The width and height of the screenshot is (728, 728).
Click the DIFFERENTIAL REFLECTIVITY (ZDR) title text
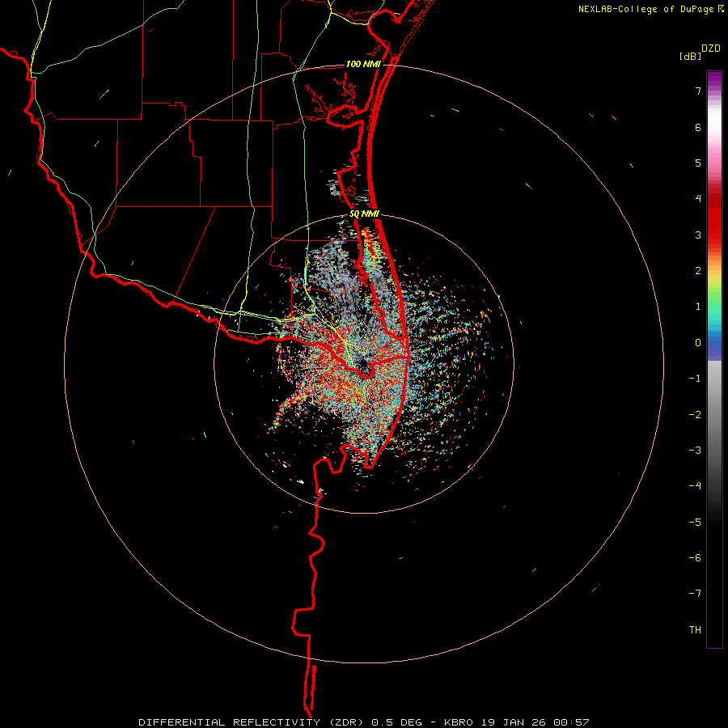pyautogui.click(x=252, y=722)
